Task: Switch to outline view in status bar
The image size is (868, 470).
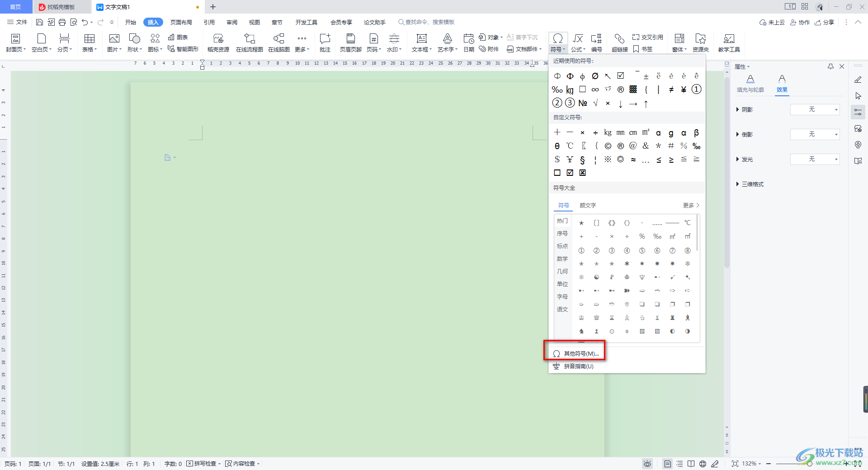Action: [679, 464]
